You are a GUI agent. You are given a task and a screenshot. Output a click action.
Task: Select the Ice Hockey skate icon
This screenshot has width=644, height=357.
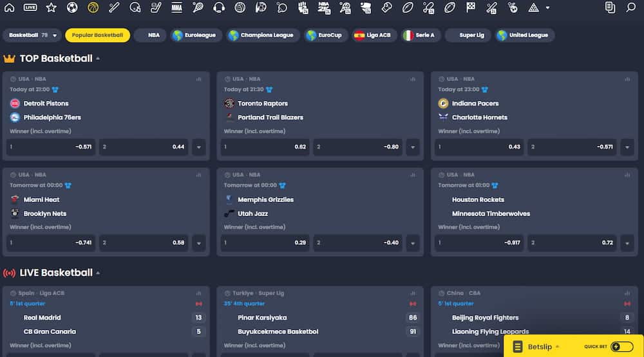[156, 7]
